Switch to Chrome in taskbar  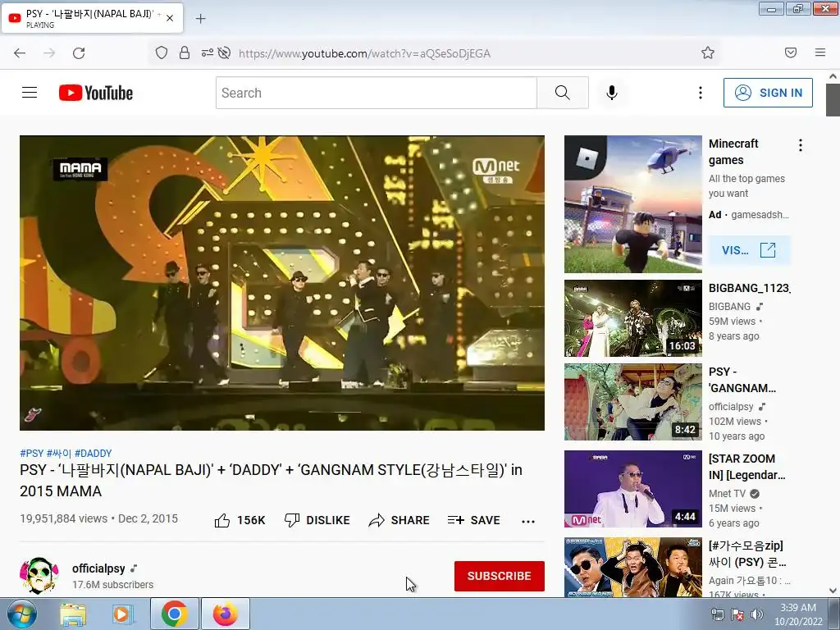click(x=174, y=614)
